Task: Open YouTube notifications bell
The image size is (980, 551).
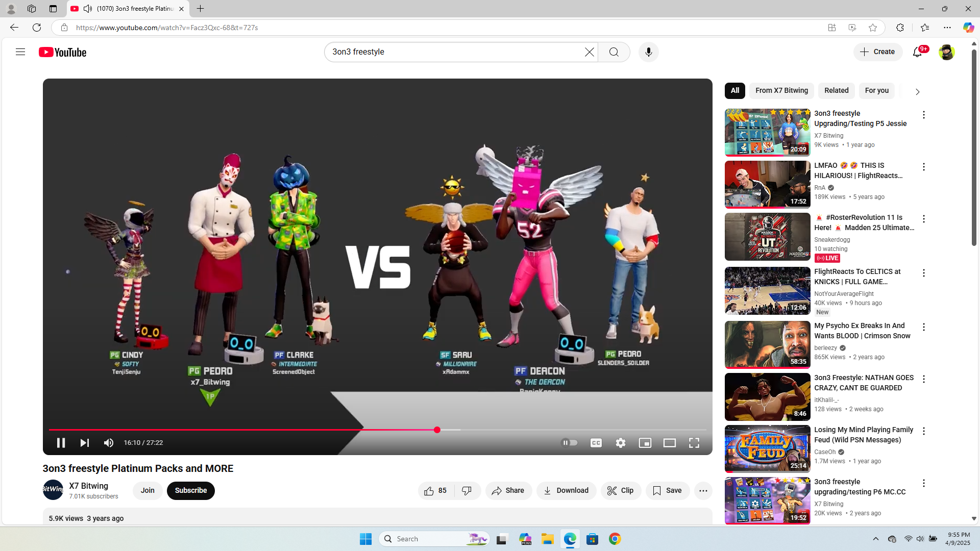Action: (917, 52)
